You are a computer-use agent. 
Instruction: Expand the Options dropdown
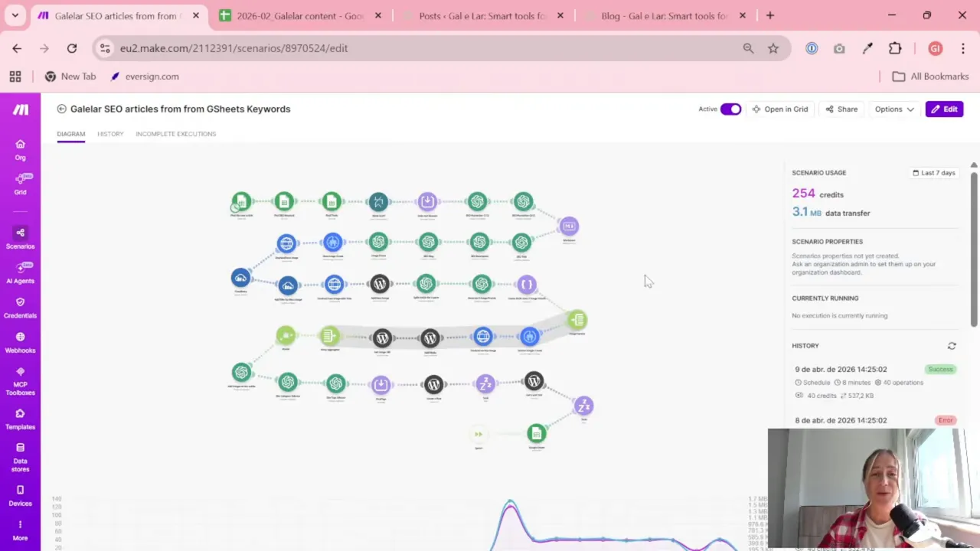894,109
